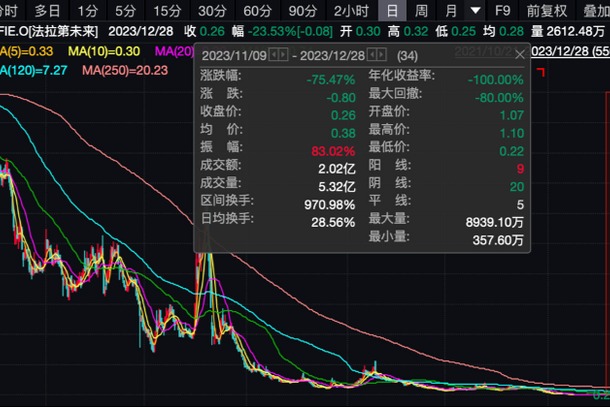610x407 pixels.
Task: Select the 60分 period tab
Action: pyautogui.click(x=257, y=11)
